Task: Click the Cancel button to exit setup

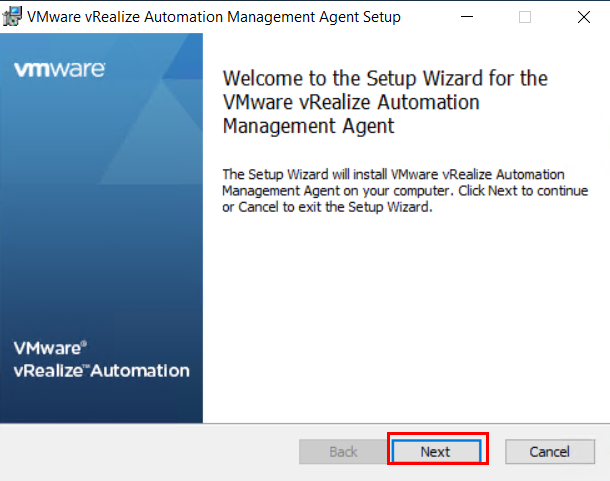Action: (x=550, y=451)
